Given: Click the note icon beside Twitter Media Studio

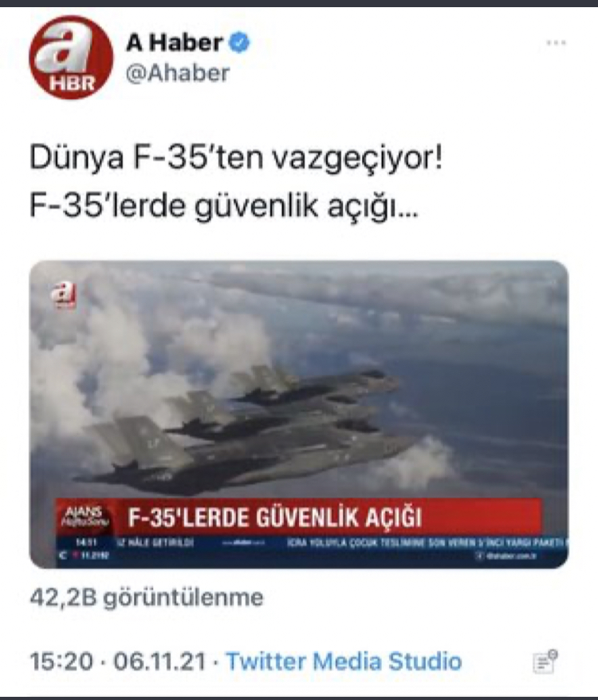Looking at the screenshot, I should tap(545, 661).
